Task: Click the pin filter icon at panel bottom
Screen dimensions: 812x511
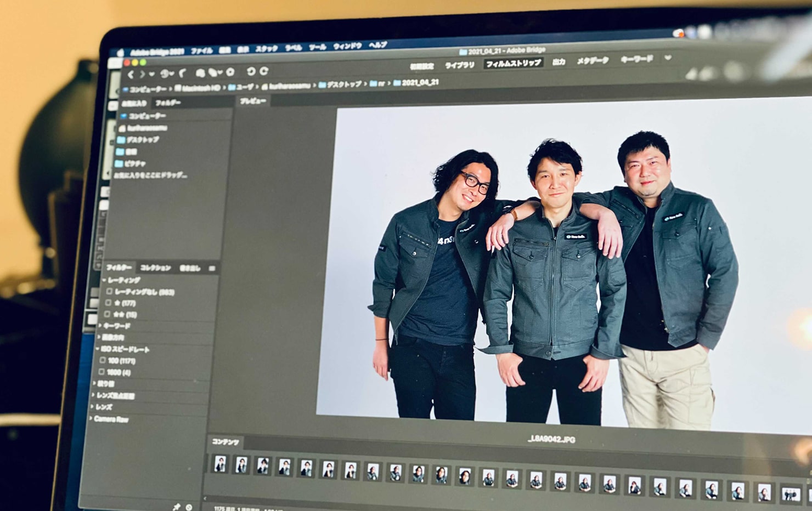Action: point(177,506)
